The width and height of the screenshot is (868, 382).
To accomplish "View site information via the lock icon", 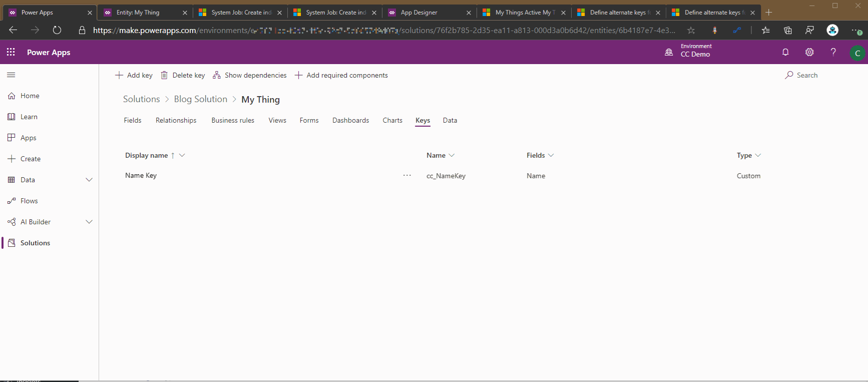I will [x=82, y=31].
